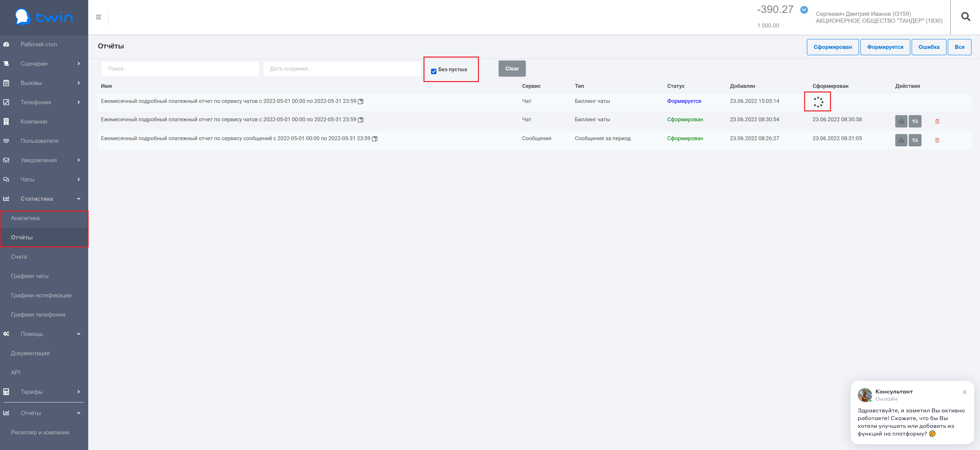Toggle sidebar with the hamburger icon
Image resolution: width=980 pixels, height=450 pixels.
point(98,17)
